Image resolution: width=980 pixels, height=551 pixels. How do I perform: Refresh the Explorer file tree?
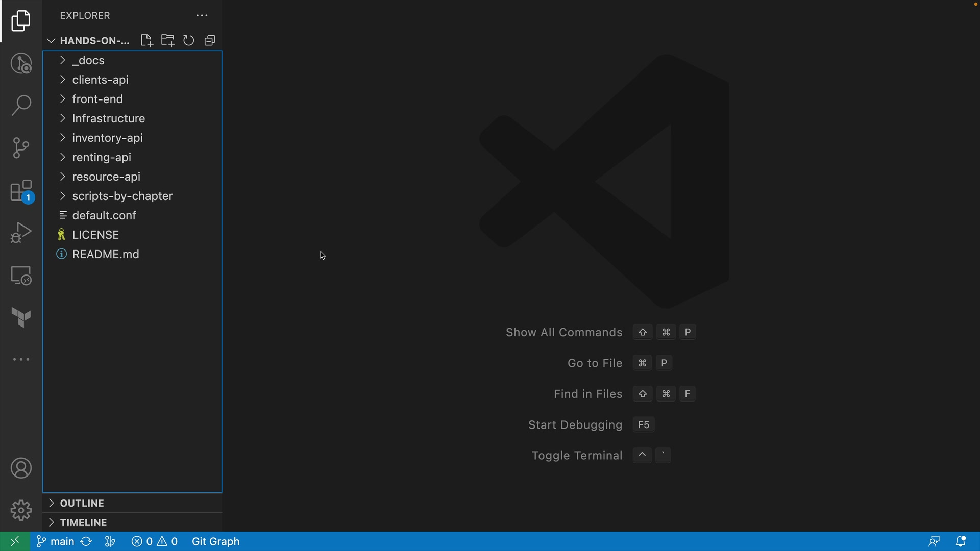189,41
